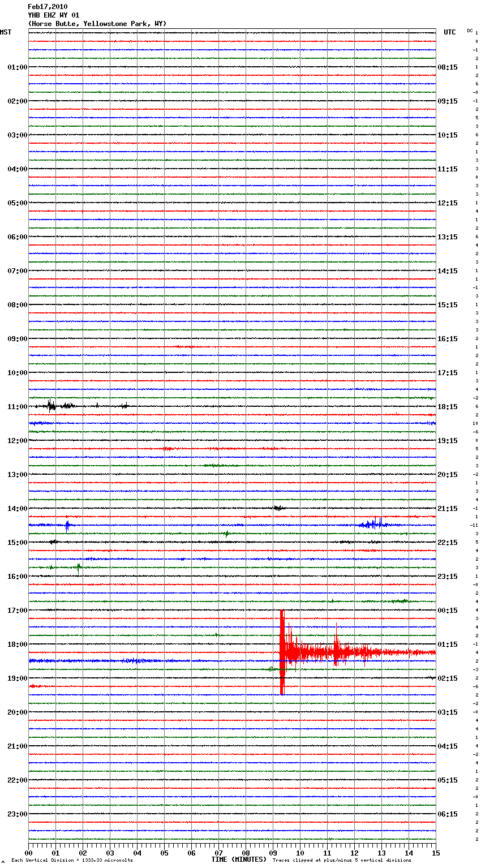Select the MST time label '09:00'
The width and height of the screenshot is (481, 868).
18,339
